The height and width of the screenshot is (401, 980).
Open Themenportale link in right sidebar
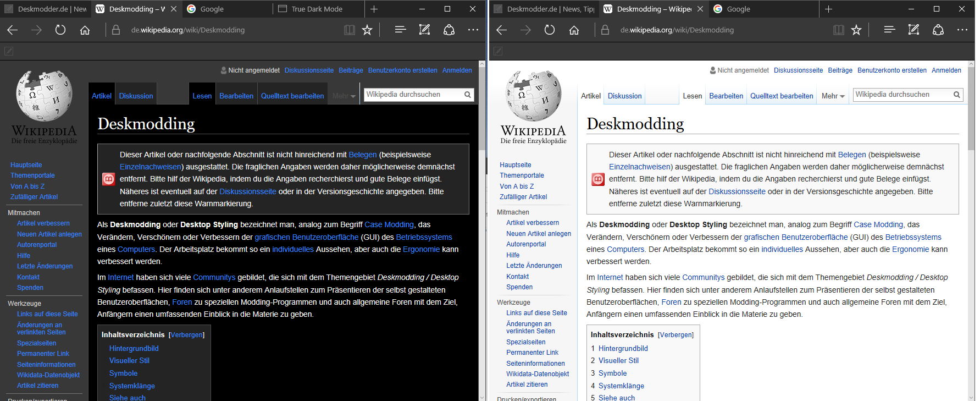(522, 175)
